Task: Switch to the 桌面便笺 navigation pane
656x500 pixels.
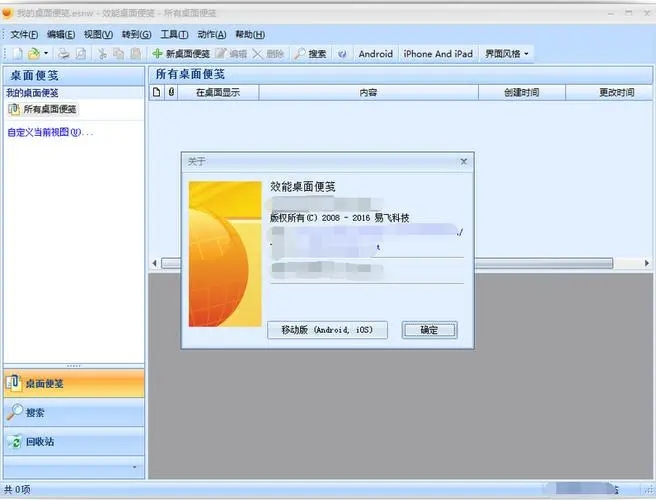Action: pos(74,383)
